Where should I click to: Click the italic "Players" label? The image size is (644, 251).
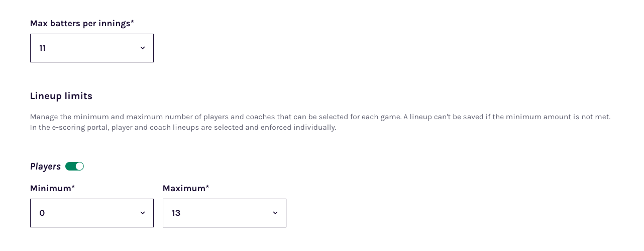[x=45, y=166]
